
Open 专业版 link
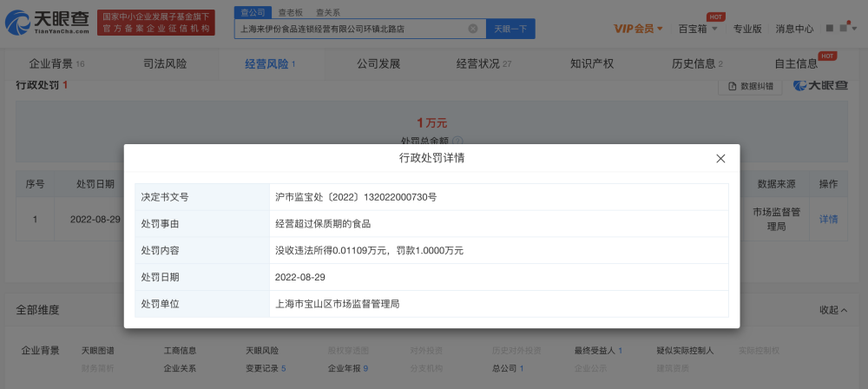(x=747, y=29)
